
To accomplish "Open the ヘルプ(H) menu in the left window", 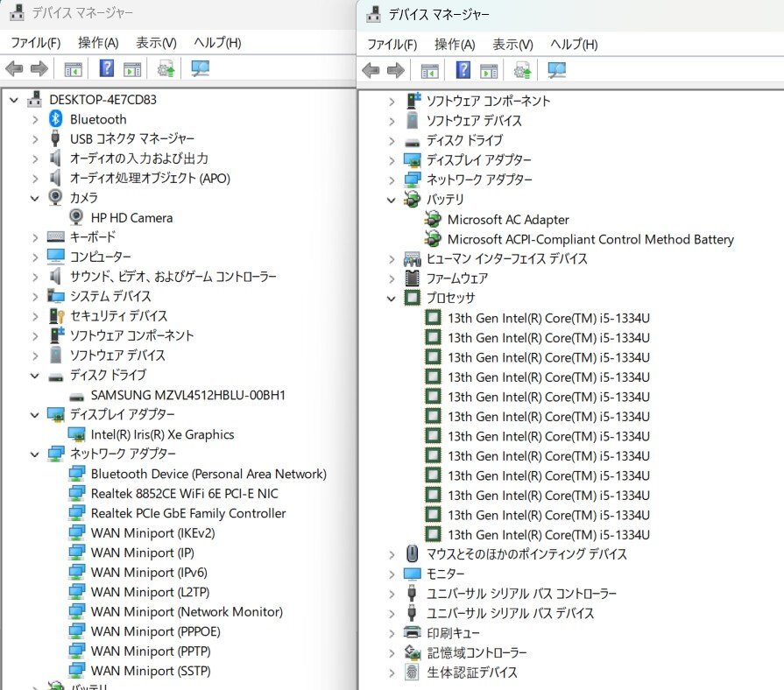I will pos(217,43).
